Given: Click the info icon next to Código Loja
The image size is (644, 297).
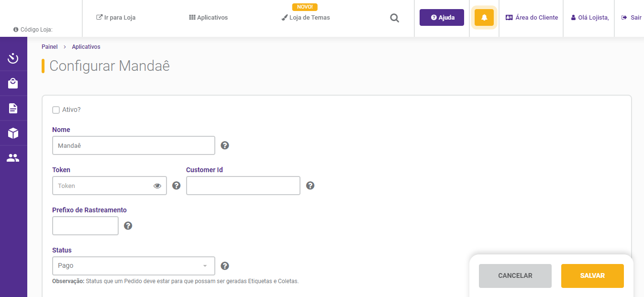Looking at the screenshot, I should [x=16, y=30].
